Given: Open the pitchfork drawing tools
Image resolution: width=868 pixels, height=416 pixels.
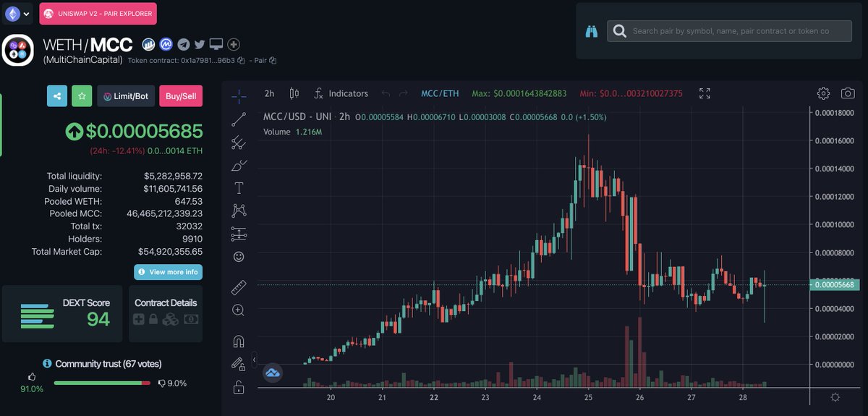Looking at the screenshot, I should [x=239, y=143].
